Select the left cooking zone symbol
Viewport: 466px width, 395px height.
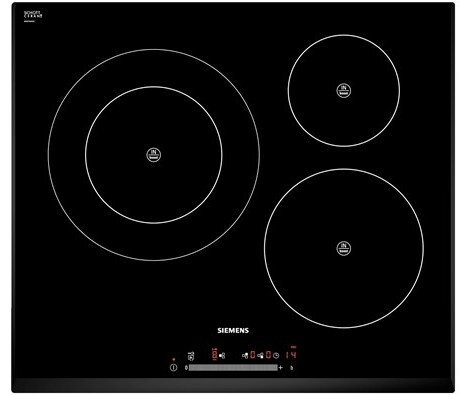click(x=222, y=356)
